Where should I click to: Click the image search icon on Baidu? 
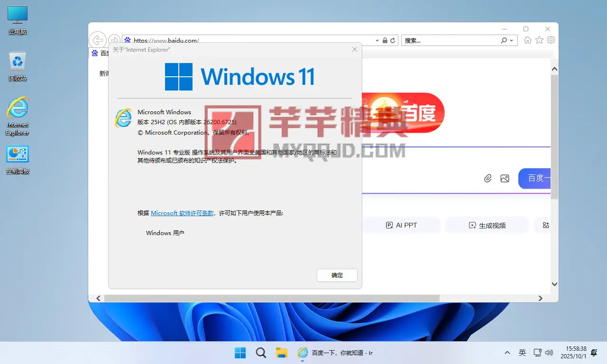click(505, 178)
